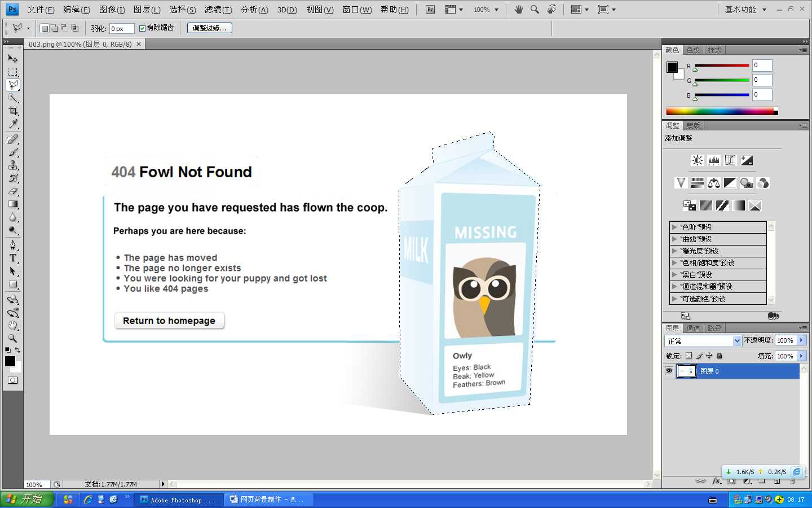This screenshot has height=508, width=812.
Task: Click the red R channel slider
Action: click(x=722, y=66)
